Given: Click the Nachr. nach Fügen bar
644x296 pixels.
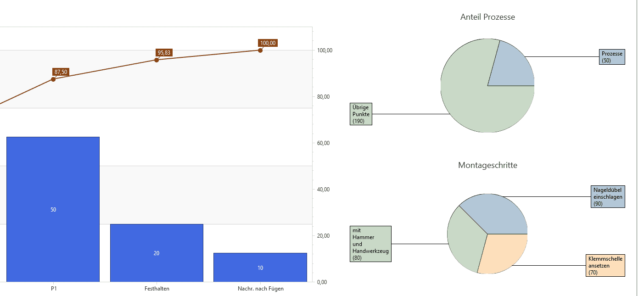Looking at the screenshot, I should 260,267.
